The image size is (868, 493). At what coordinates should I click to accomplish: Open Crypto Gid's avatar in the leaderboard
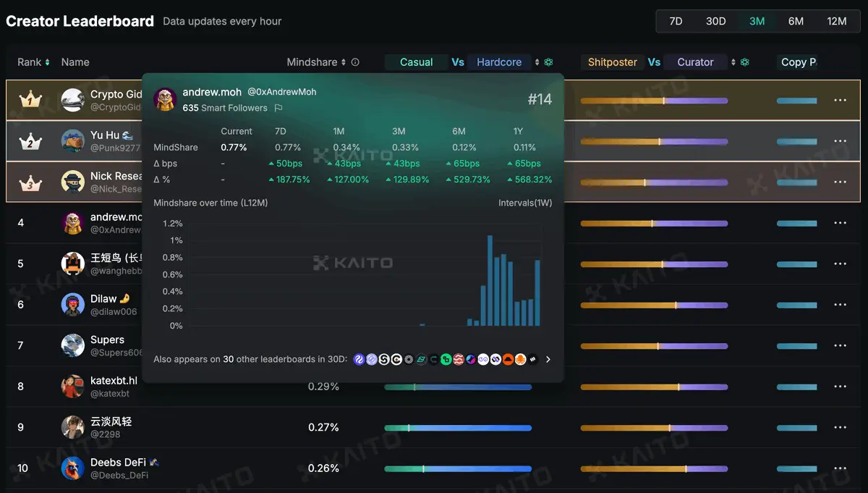73,100
